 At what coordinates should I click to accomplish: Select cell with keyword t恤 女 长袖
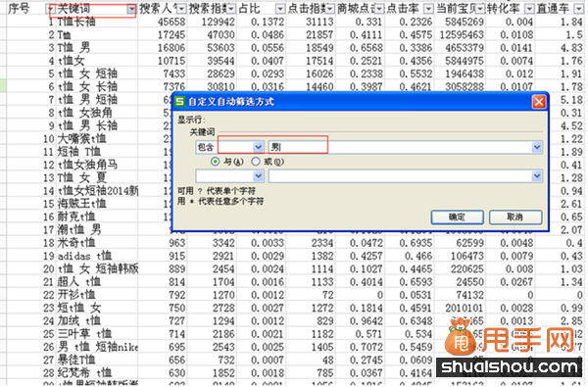tap(97, 86)
